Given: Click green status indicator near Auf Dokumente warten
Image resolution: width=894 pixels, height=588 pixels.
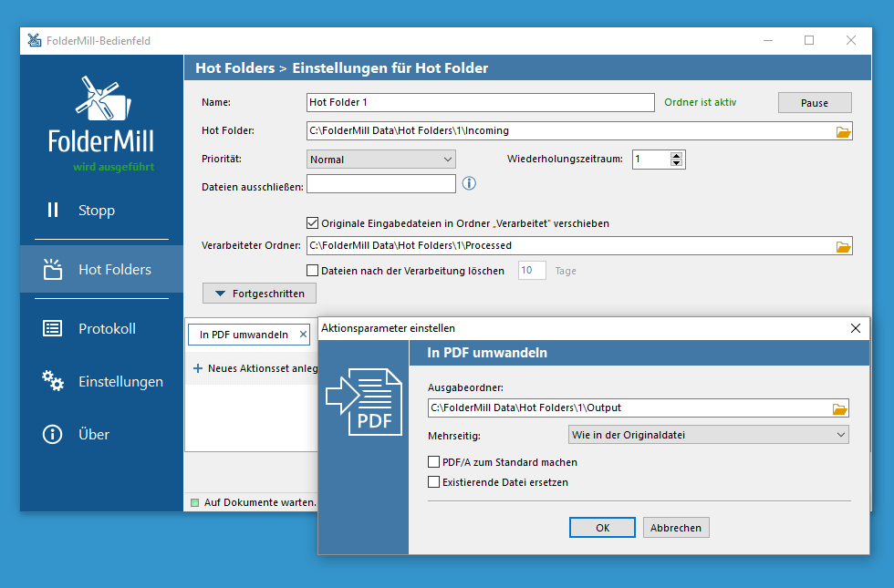Looking at the screenshot, I should click(194, 502).
